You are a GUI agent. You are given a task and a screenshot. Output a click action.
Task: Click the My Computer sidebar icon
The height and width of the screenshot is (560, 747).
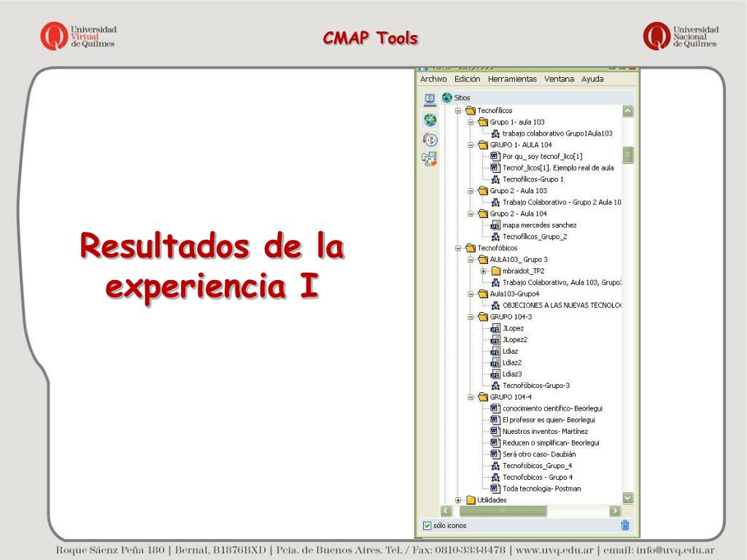tap(430, 99)
